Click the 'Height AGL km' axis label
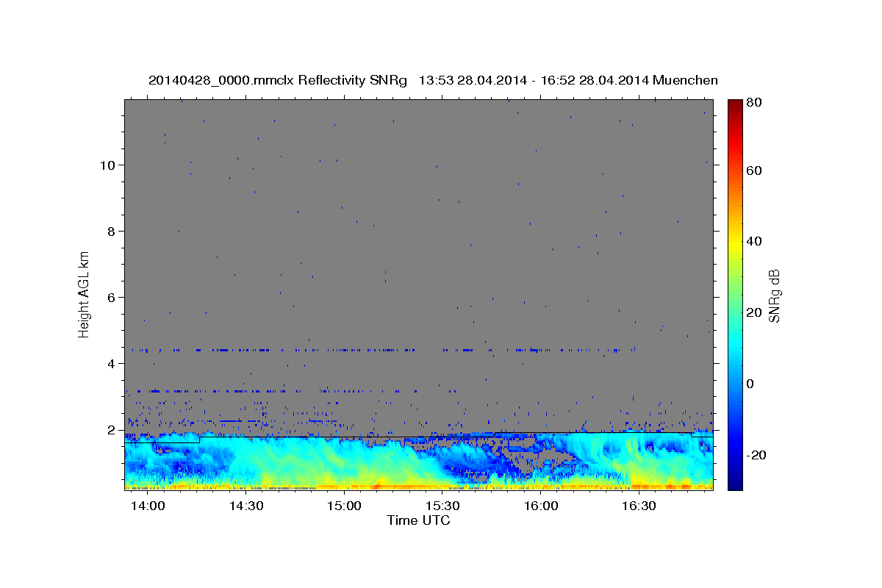 (84, 293)
